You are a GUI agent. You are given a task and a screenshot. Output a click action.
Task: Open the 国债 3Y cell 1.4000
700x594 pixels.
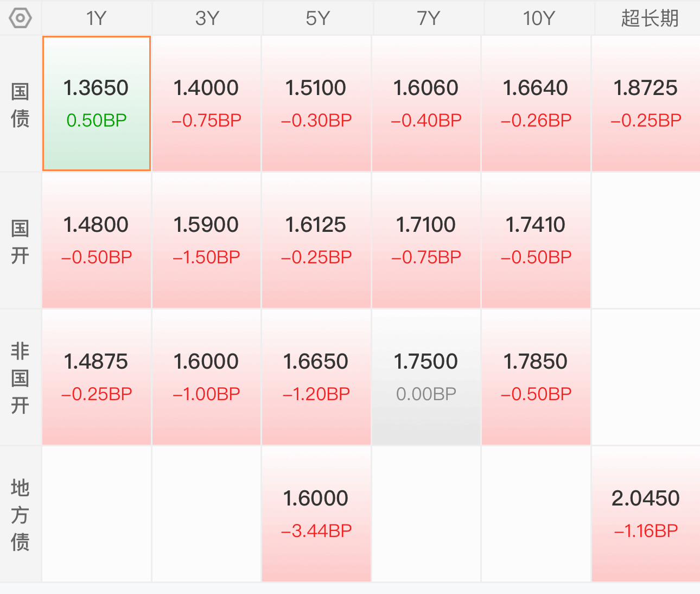(206, 104)
